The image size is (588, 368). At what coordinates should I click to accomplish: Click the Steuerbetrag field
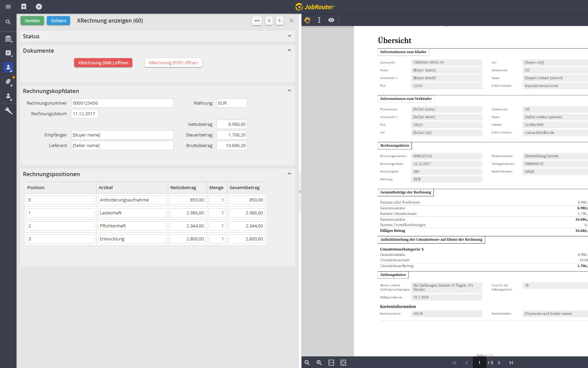pos(232,135)
